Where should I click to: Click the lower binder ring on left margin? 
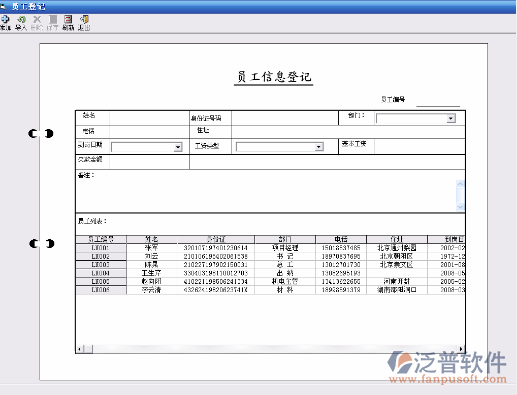click(42, 244)
